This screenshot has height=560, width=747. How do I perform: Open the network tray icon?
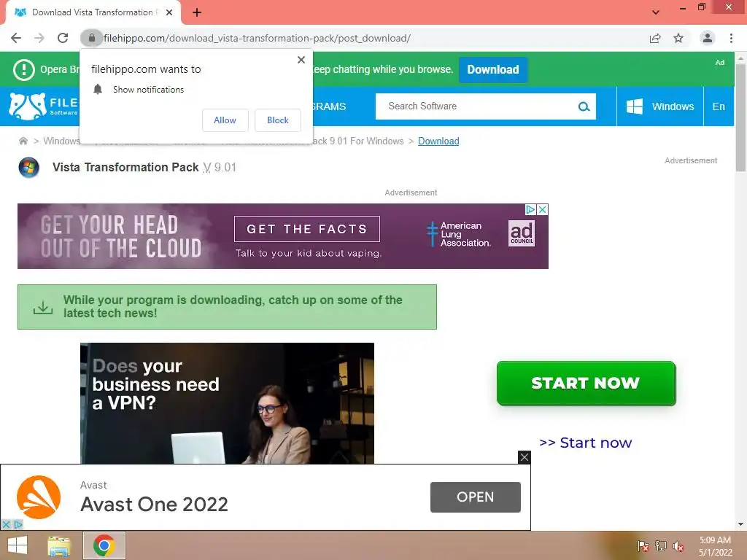661,546
